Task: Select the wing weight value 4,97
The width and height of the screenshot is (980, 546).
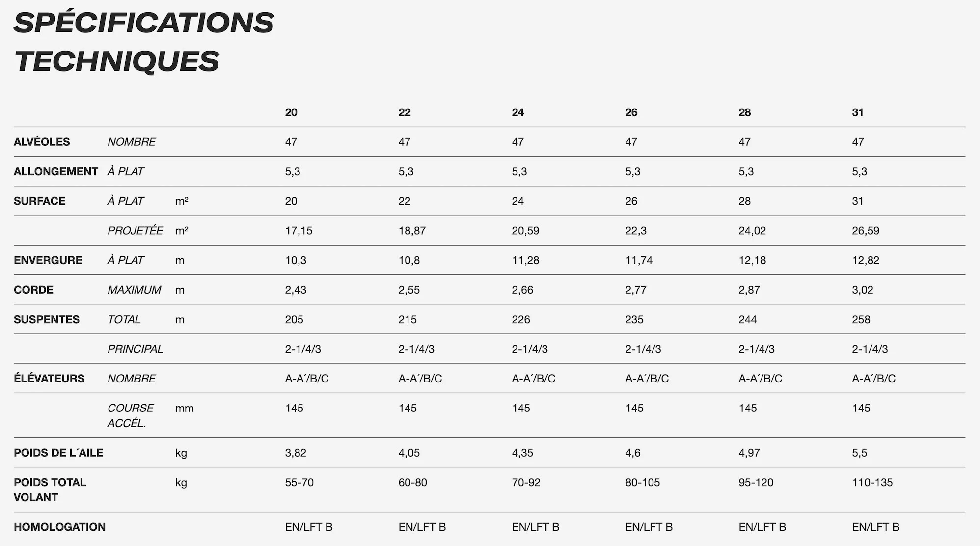Action: (749, 453)
